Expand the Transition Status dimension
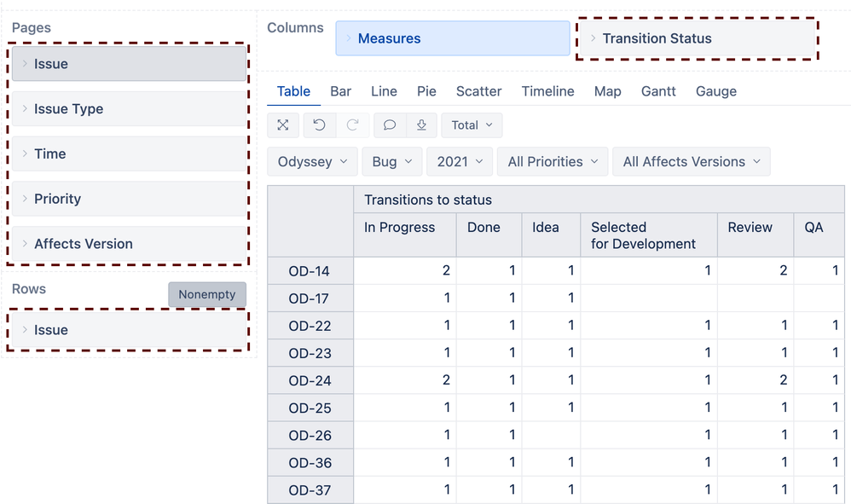851x504 pixels. click(593, 38)
